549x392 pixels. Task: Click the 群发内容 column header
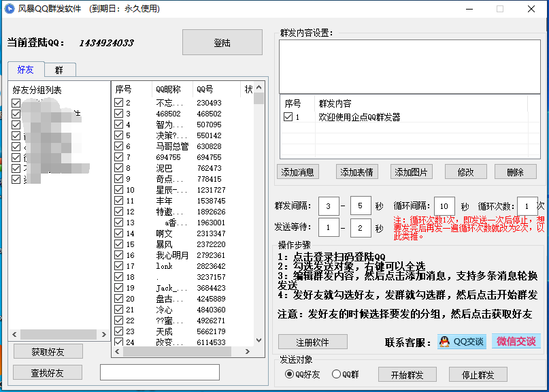tap(421, 103)
